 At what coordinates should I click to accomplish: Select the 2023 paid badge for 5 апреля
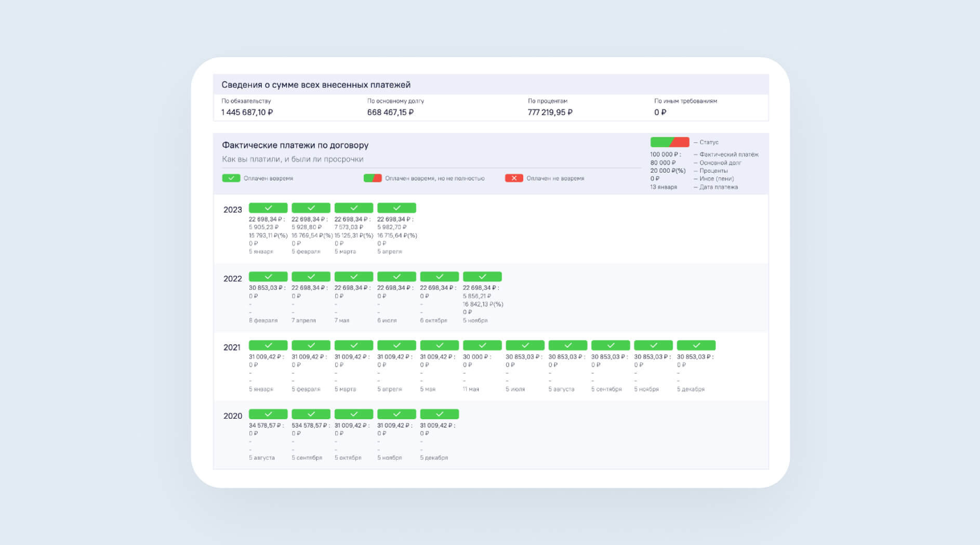pyautogui.click(x=396, y=207)
